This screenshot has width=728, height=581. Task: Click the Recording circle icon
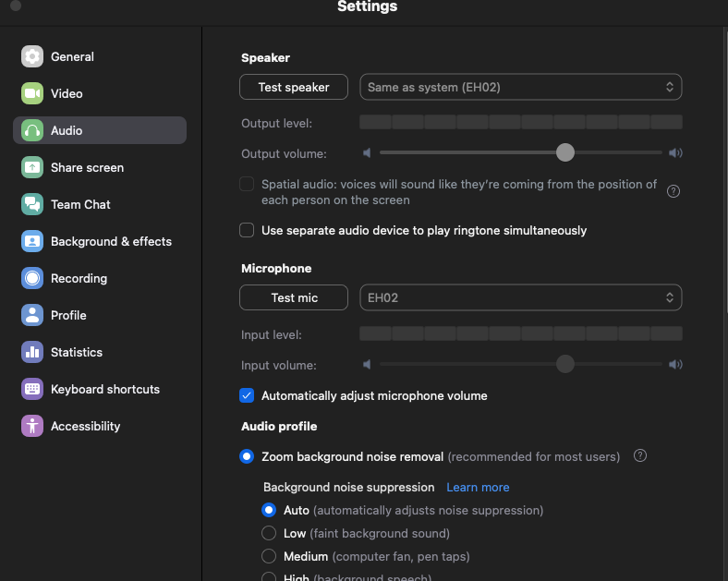[x=32, y=278]
